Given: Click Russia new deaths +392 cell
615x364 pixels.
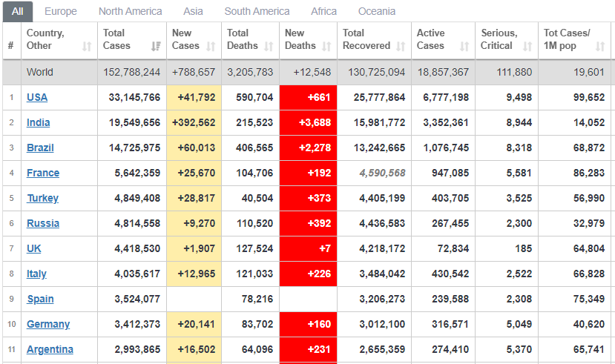Looking at the screenshot, I should tap(309, 223).
